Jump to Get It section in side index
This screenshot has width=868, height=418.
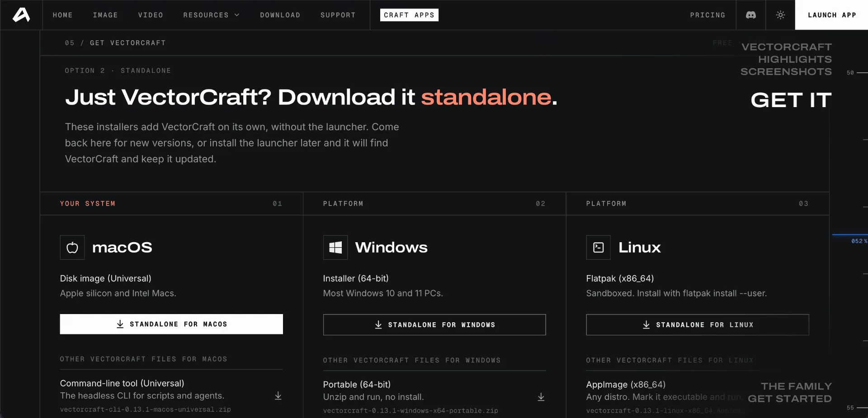[791, 100]
